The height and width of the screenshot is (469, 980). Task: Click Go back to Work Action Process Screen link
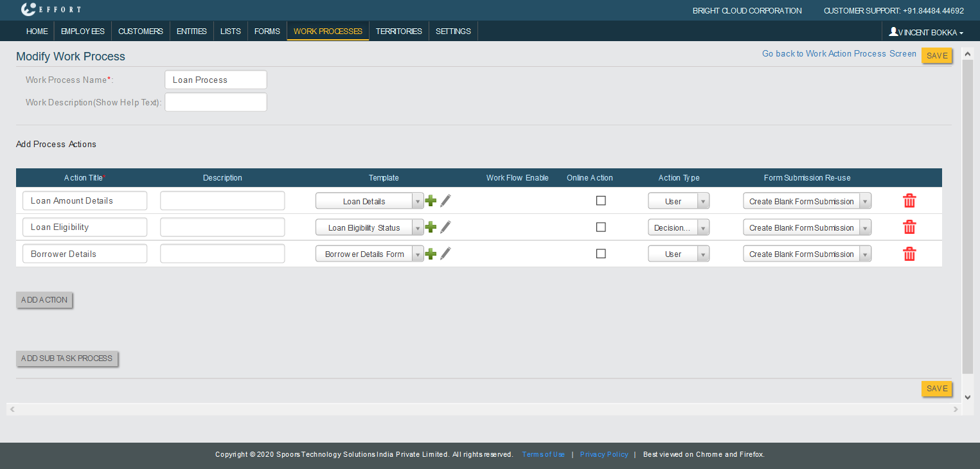(839, 54)
